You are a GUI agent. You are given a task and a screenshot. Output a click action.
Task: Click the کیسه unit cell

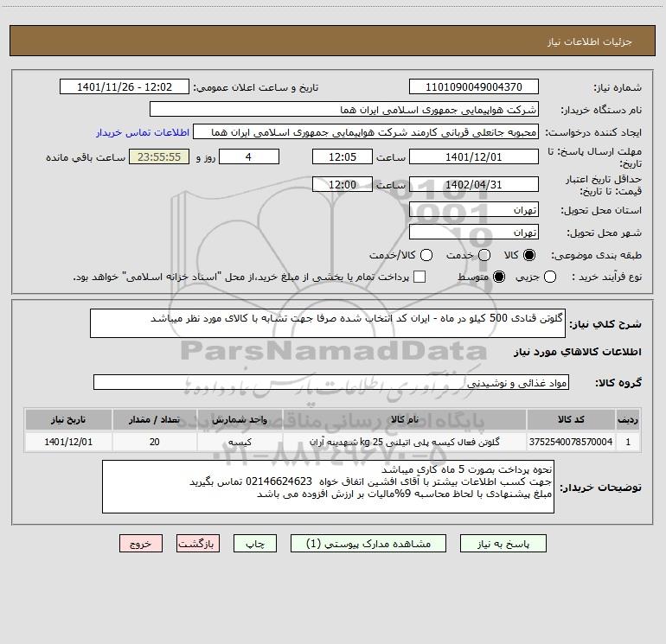point(240,442)
